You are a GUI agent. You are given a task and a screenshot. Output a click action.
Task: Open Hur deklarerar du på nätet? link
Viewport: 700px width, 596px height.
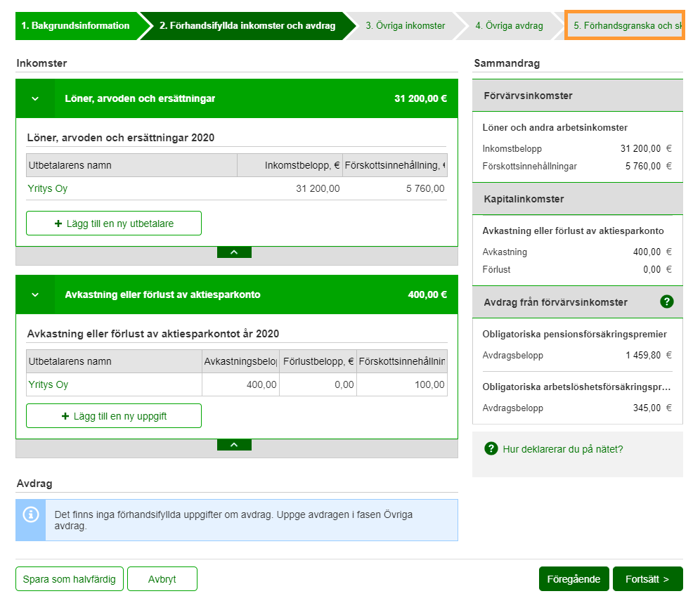click(x=563, y=449)
